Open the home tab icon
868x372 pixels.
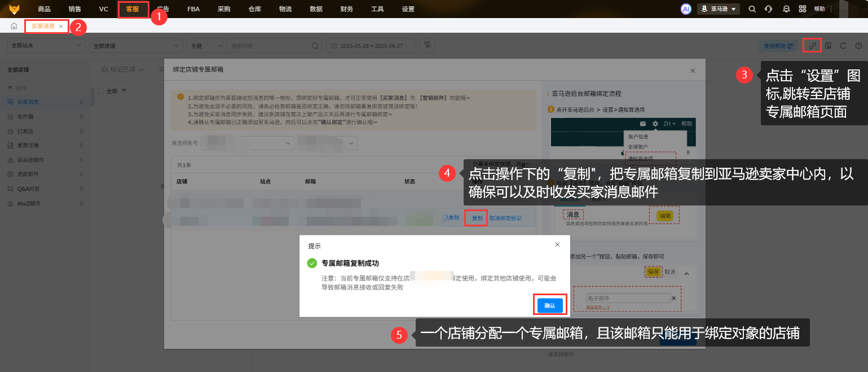(14, 27)
